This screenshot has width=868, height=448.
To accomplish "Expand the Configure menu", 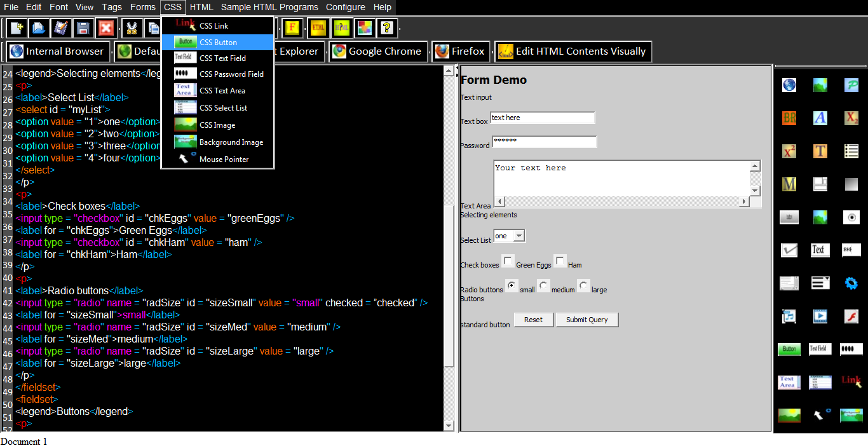I will 345,7.
